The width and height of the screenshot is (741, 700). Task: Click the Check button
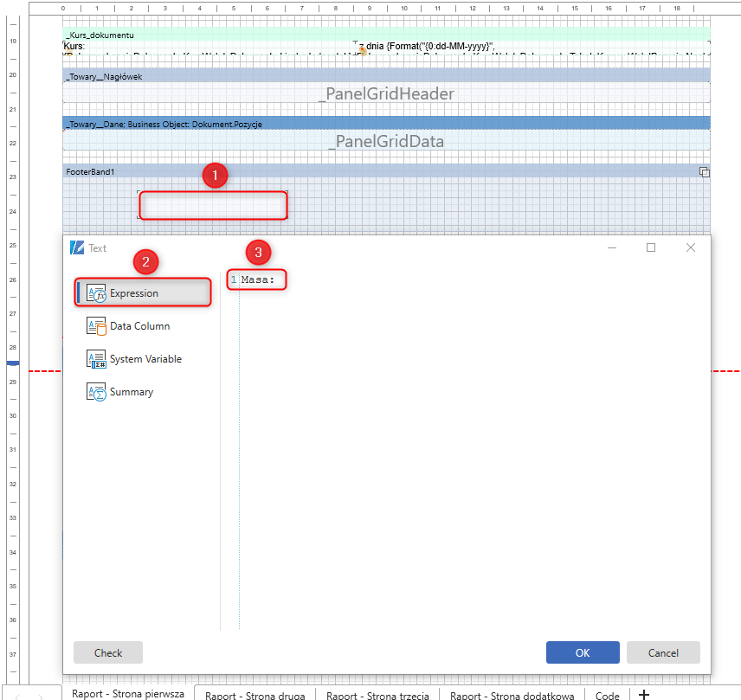pyautogui.click(x=108, y=652)
